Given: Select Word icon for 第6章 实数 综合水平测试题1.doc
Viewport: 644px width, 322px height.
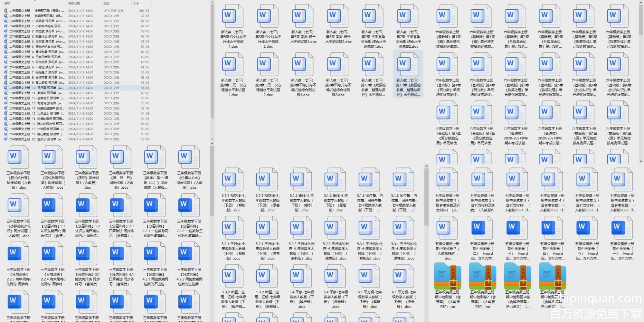Looking at the screenshot, I should point(303,16).
